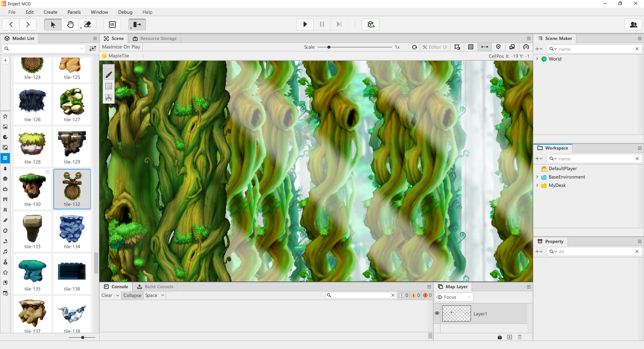Open the Focus dropdown in Map Layer
This screenshot has height=349, width=644.
click(454, 297)
